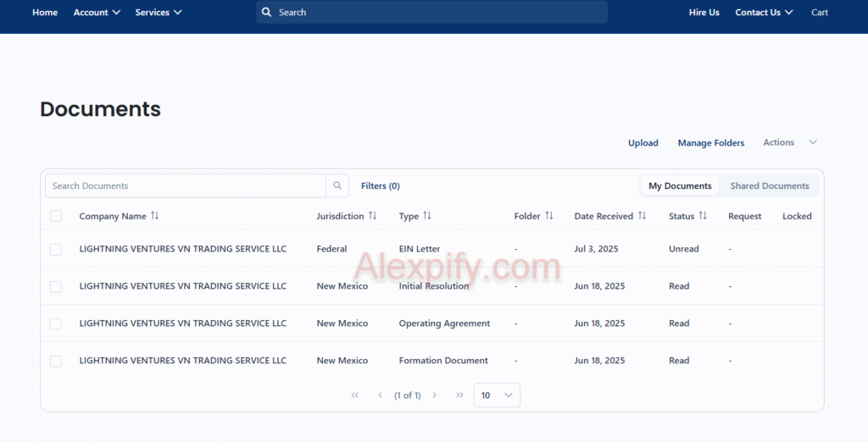Open the Services menu
This screenshot has height=442, width=868.
159,13
